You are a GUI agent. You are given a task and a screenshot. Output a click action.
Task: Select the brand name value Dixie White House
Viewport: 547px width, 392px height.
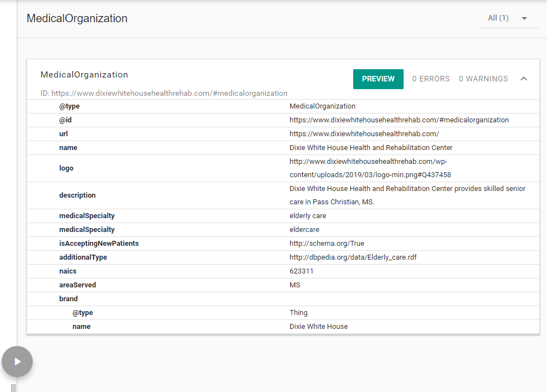coord(318,327)
